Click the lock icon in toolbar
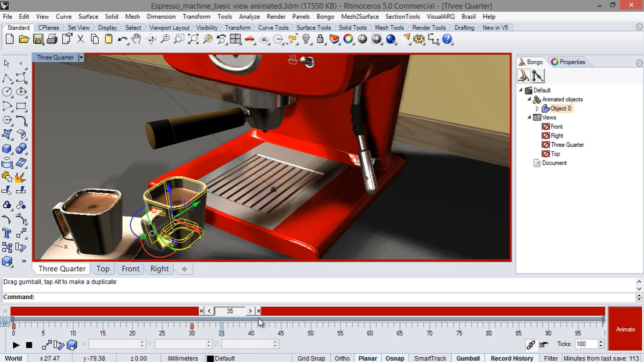 [x=320, y=39]
